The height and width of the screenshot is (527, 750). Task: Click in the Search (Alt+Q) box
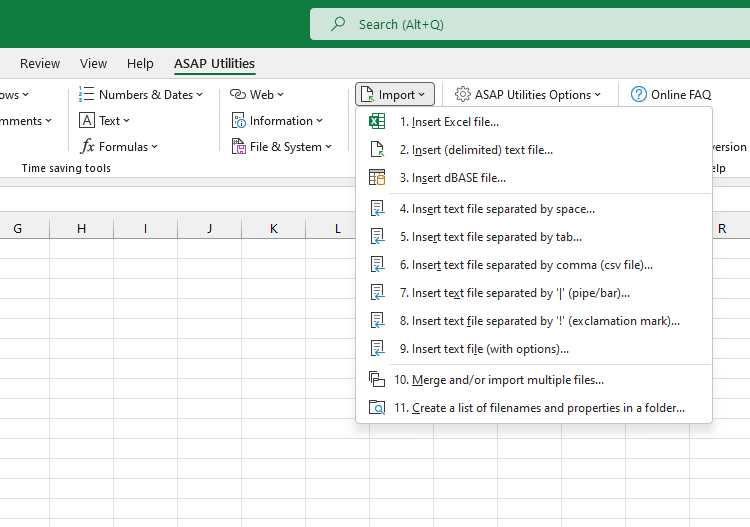pos(530,24)
